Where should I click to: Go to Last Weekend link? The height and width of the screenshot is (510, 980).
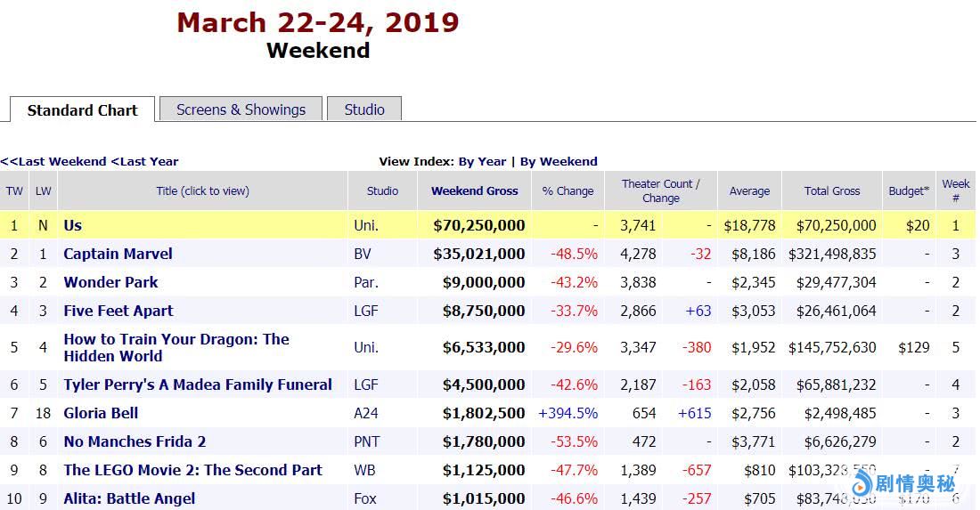point(53,161)
